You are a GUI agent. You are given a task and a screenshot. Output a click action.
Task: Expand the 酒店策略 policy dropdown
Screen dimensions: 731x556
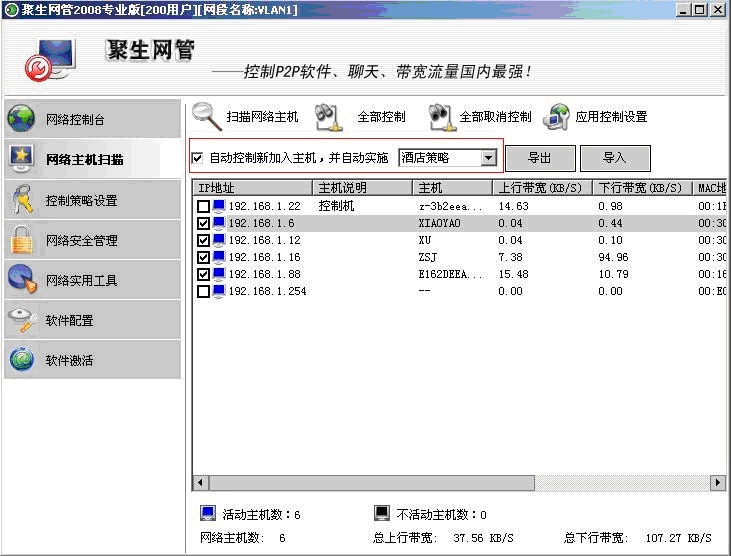(488, 158)
